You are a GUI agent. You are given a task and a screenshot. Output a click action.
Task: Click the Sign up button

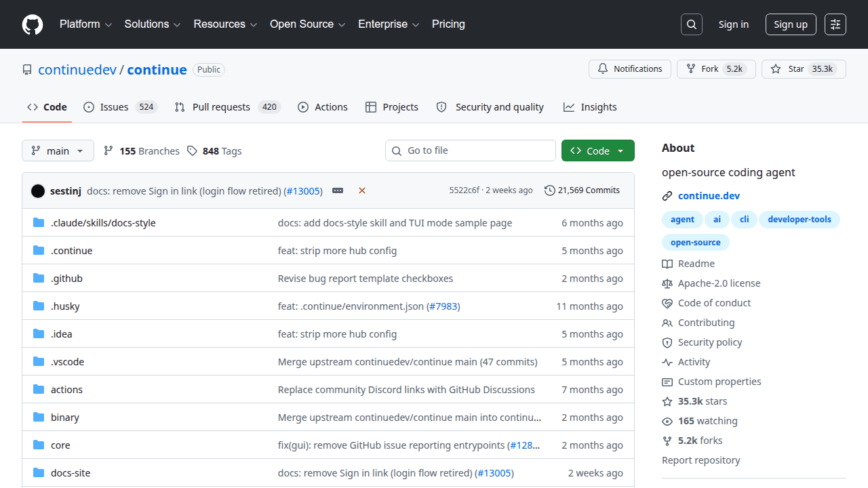tap(791, 24)
